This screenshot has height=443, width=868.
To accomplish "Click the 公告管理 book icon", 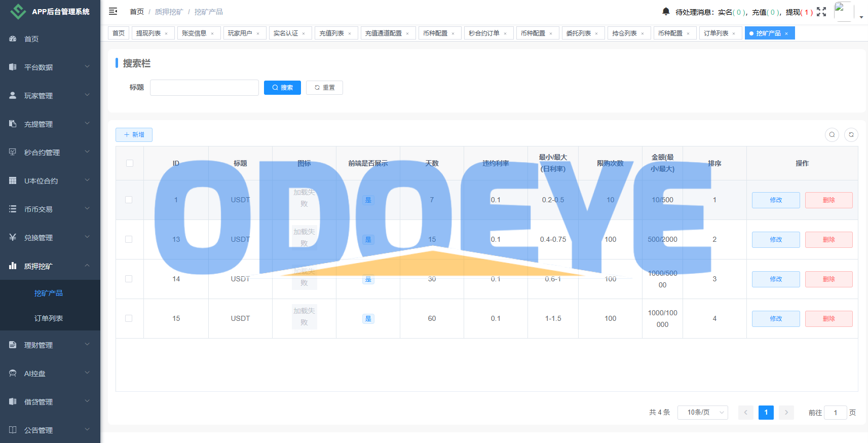I will click(13, 430).
